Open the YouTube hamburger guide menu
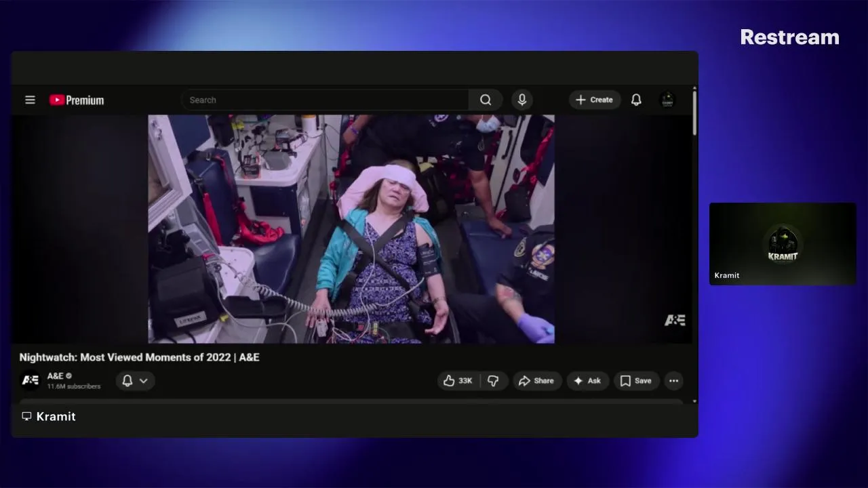This screenshot has height=488, width=868. (x=30, y=100)
